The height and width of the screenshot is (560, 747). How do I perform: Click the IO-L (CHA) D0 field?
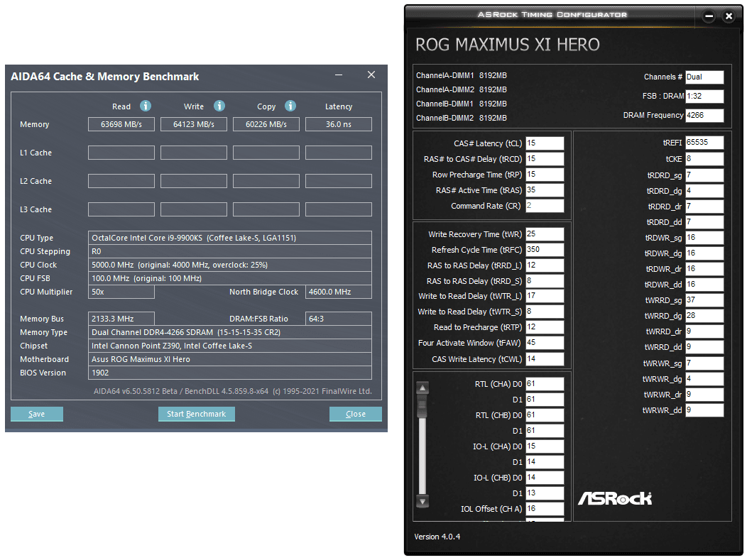545,446
